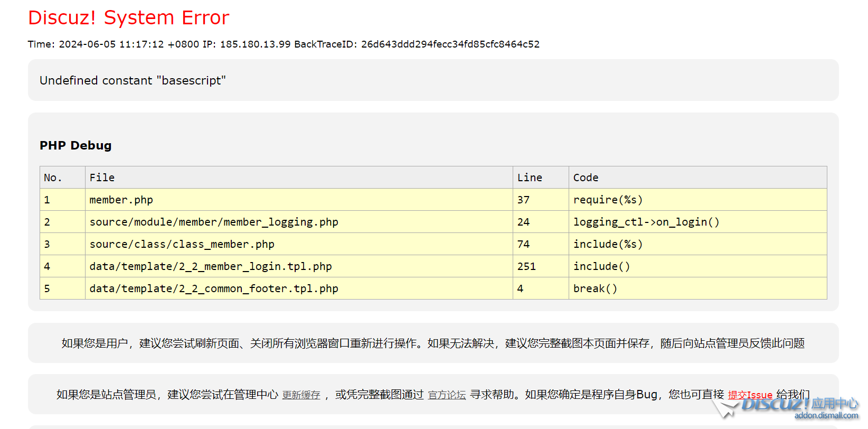868x429 pixels.
Task: Select the source/class/class_member.php file cell
Action: (299, 244)
